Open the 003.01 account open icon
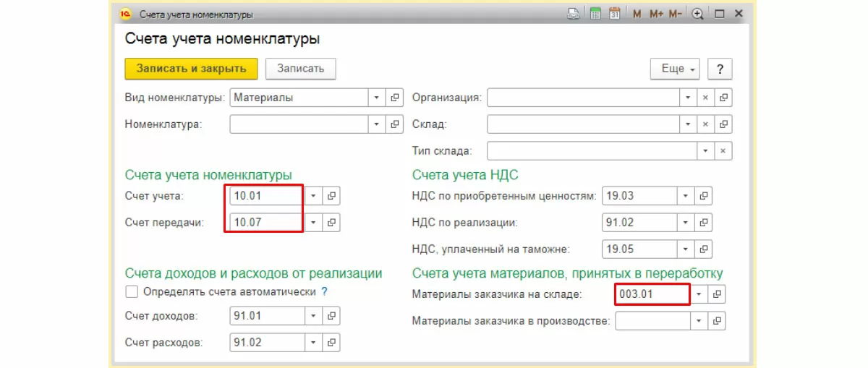 tap(717, 294)
